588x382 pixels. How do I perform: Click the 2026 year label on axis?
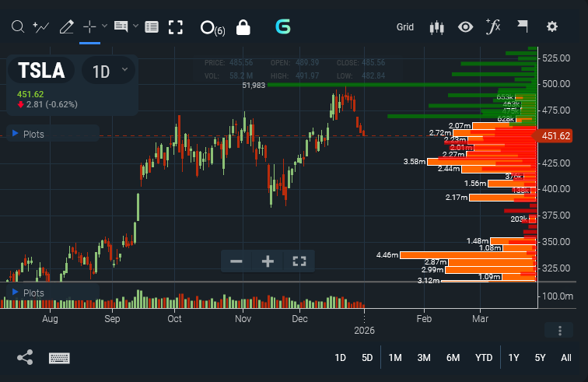point(364,331)
